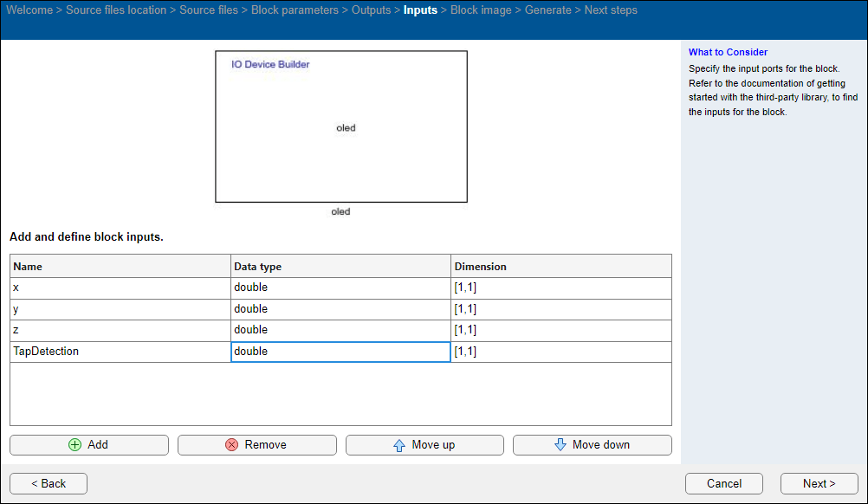The height and width of the screenshot is (504, 868).
Task: Open data type cell for TapDetection
Action: click(340, 352)
